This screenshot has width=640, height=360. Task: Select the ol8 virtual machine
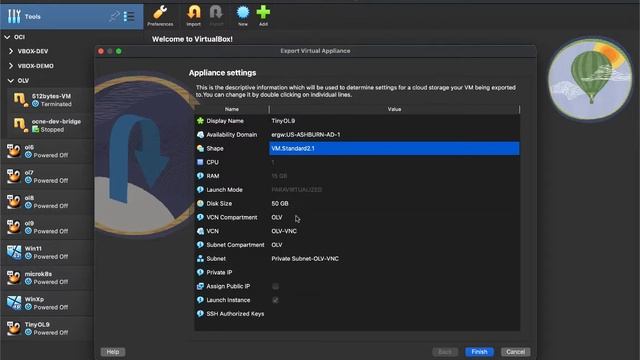click(x=47, y=202)
